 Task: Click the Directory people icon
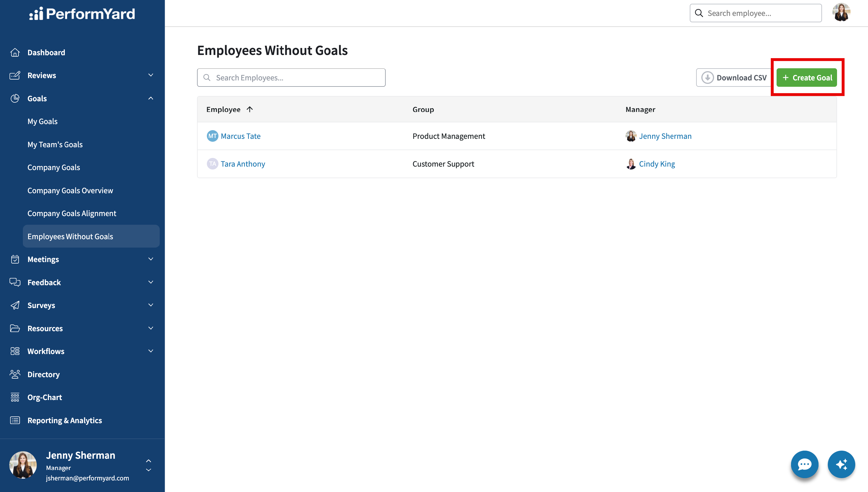pos(15,374)
